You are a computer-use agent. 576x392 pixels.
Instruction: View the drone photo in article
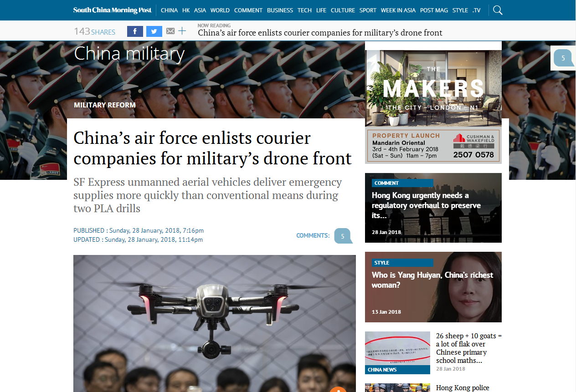(x=215, y=323)
